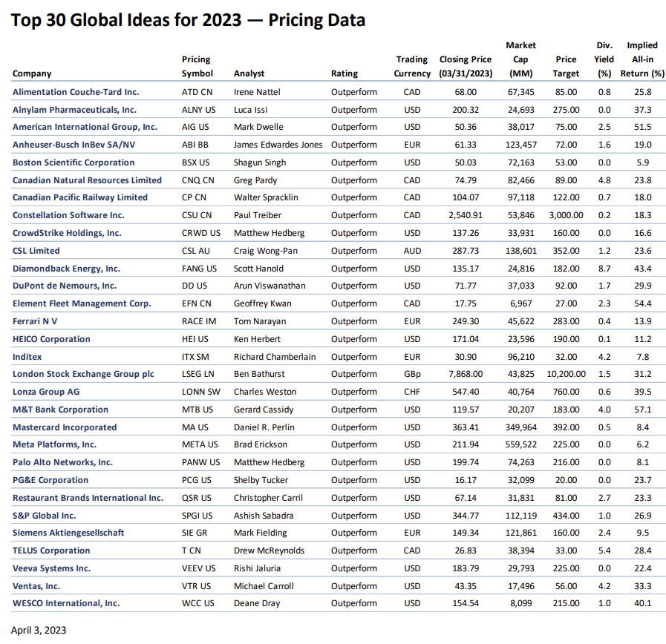Viewport: 666px width, 644px height.
Task: Open WESCO International, Inc. link
Action: (66, 603)
